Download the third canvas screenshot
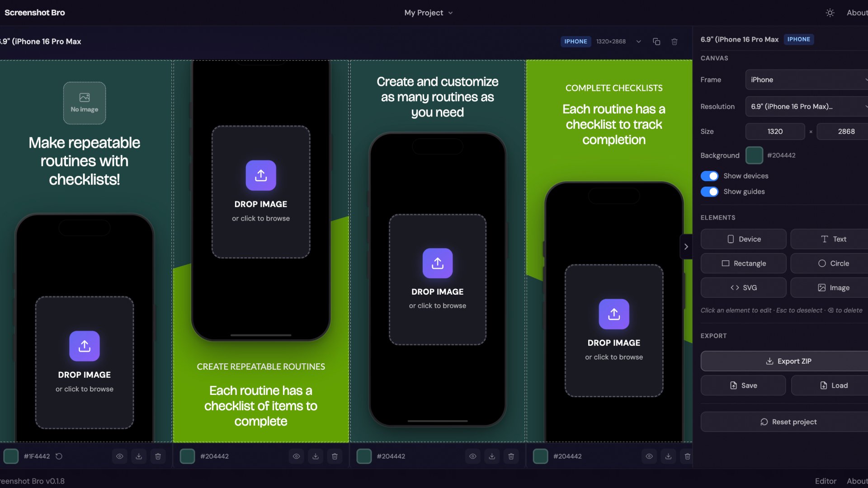This screenshot has height=488, width=868. (492, 456)
